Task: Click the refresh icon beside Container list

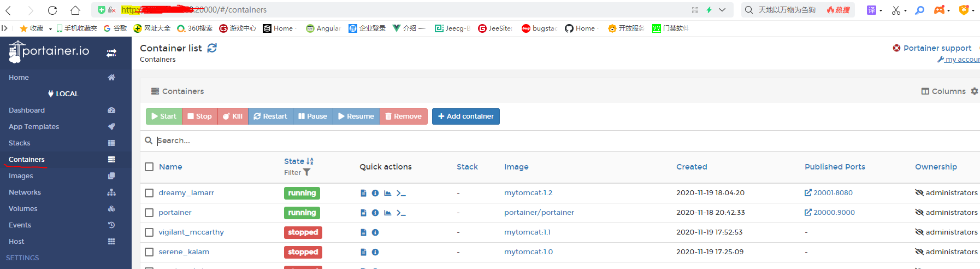Action: pyautogui.click(x=212, y=48)
